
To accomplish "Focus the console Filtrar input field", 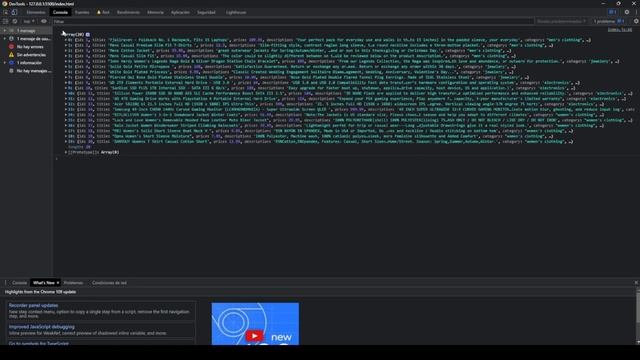I will [x=293, y=21].
